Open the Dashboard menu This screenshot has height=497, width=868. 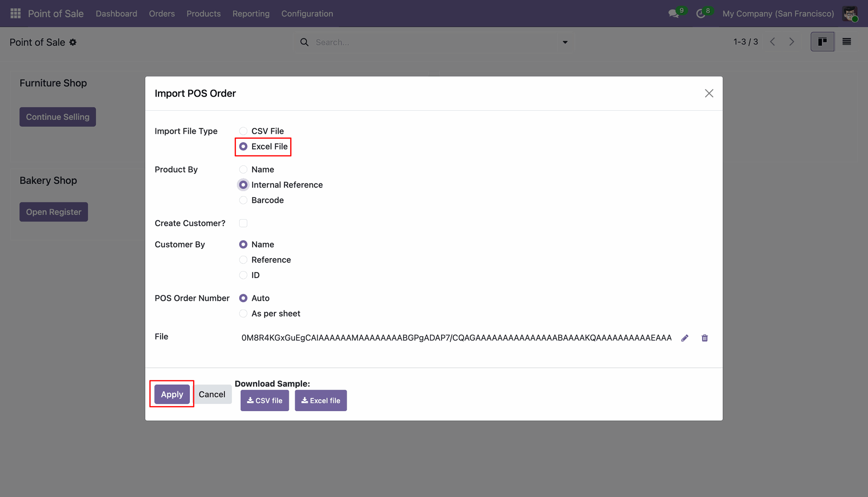[x=116, y=14]
